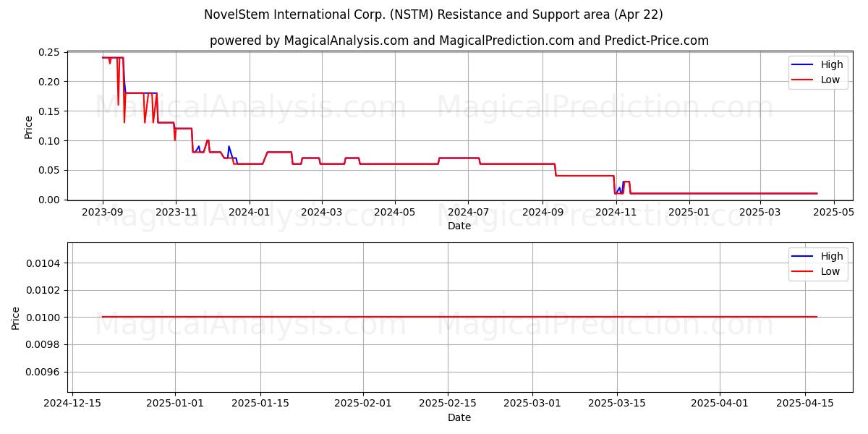Click the 2025-05 tick label

pos(833,212)
